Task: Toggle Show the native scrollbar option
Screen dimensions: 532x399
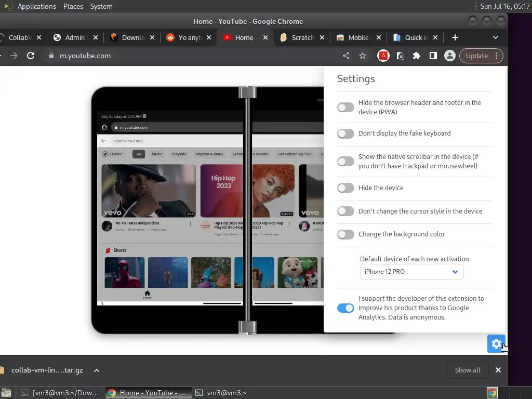Action: 345,161
